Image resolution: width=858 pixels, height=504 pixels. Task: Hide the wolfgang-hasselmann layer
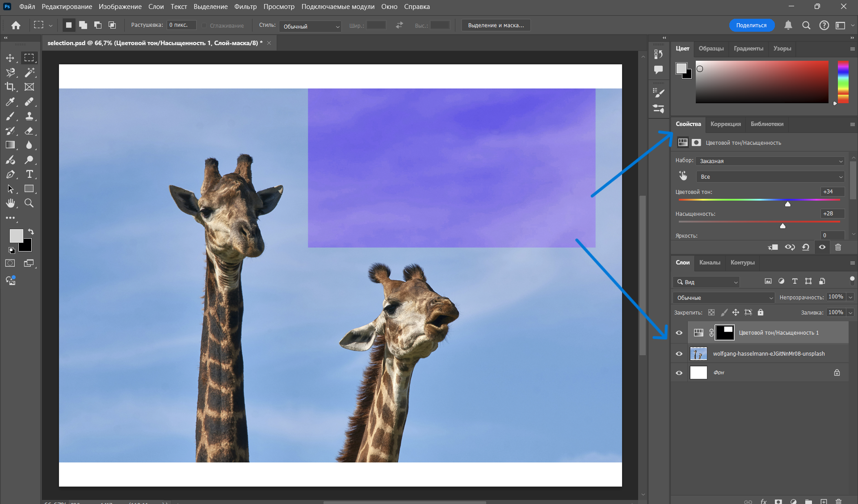point(679,354)
